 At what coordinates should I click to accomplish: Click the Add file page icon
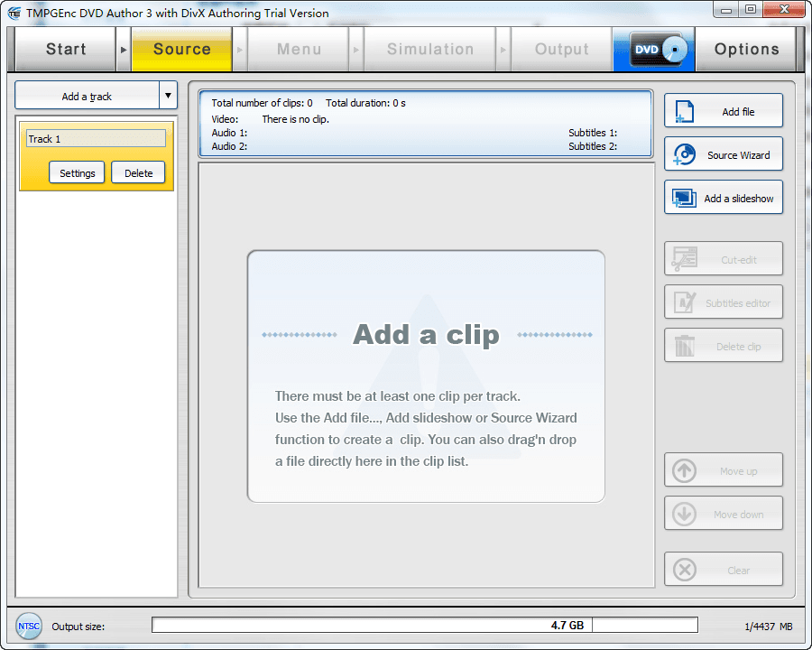684,111
